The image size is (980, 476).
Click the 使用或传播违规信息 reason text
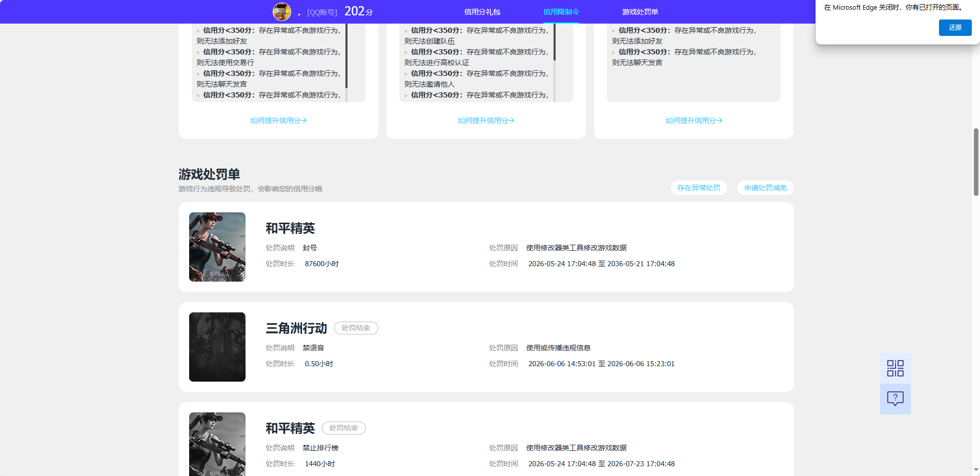click(558, 348)
